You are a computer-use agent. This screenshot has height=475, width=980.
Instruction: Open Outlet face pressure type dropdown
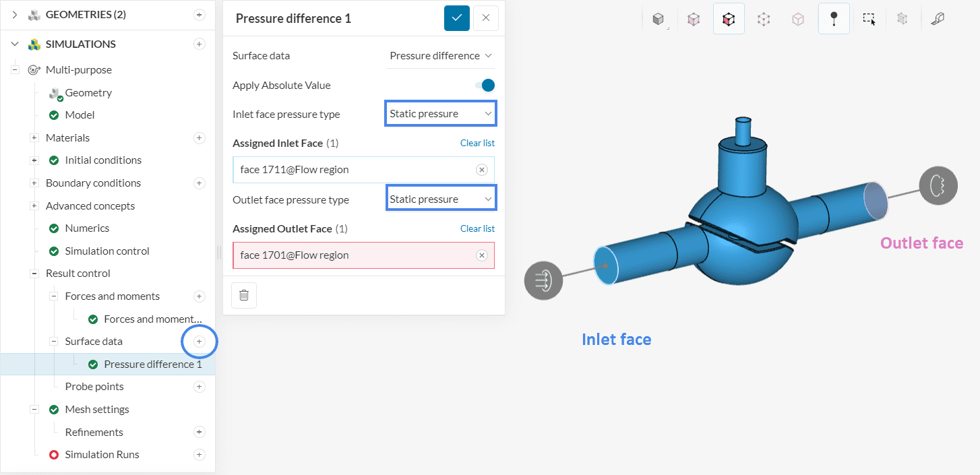tap(441, 199)
